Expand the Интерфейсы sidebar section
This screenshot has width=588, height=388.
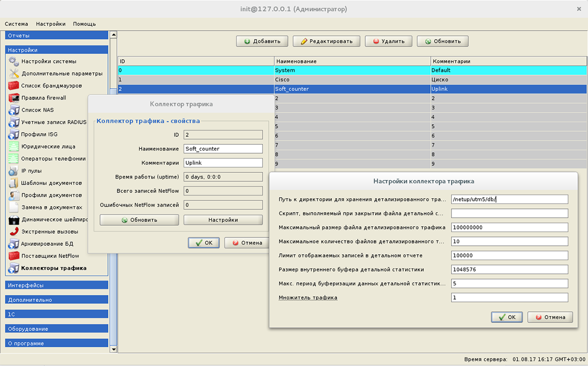point(57,285)
